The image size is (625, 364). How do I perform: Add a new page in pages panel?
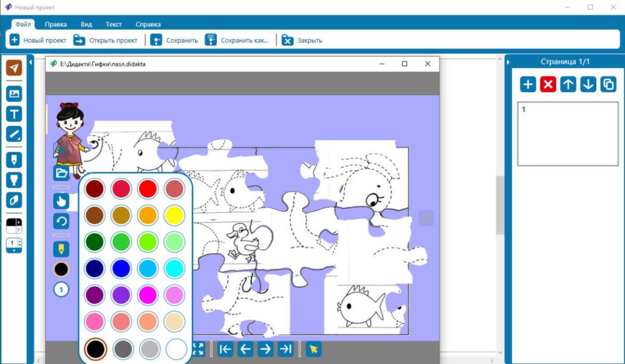pyautogui.click(x=528, y=84)
